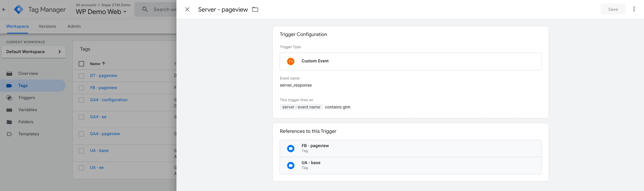Open the UA - base tag link in list
Screen dimensions: 644x191
pyautogui.click(x=99, y=150)
